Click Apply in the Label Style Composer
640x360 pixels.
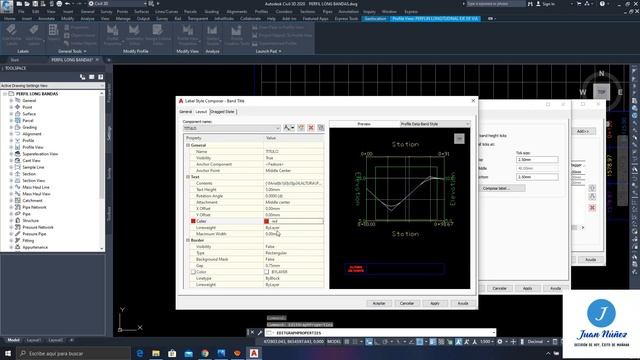coord(435,303)
